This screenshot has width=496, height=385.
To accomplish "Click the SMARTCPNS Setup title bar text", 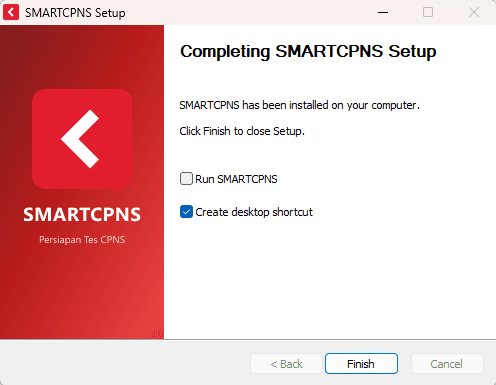I will pyautogui.click(x=75, y=13).
